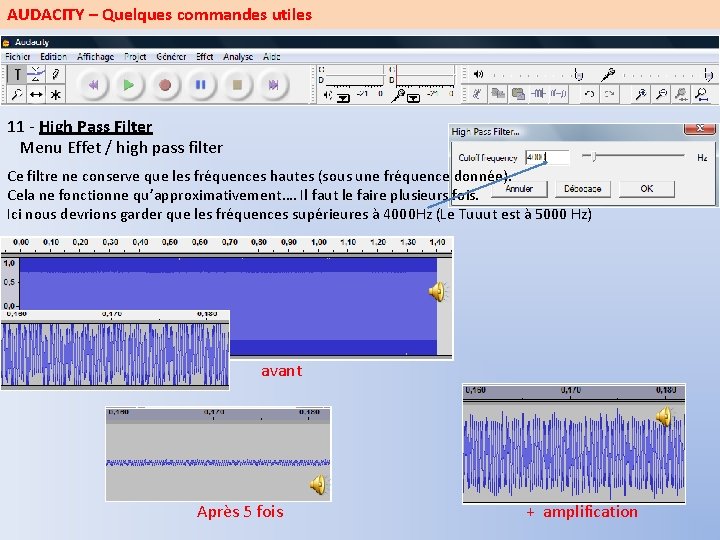The height and width of the screenshot is (540, 720).
Task: Click the speaker icon on amplification waveform
Action: click(664, 416)
